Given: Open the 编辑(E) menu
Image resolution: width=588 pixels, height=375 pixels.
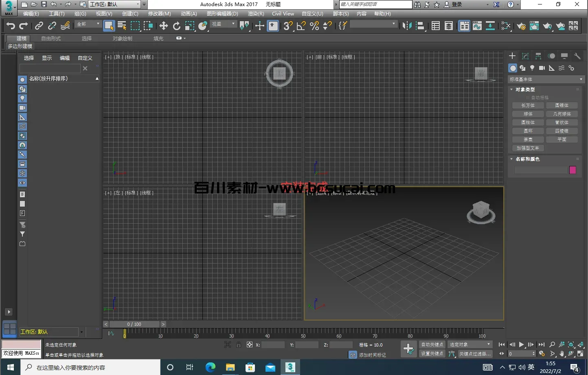Looking at the screenshot, I should point(31,14).
